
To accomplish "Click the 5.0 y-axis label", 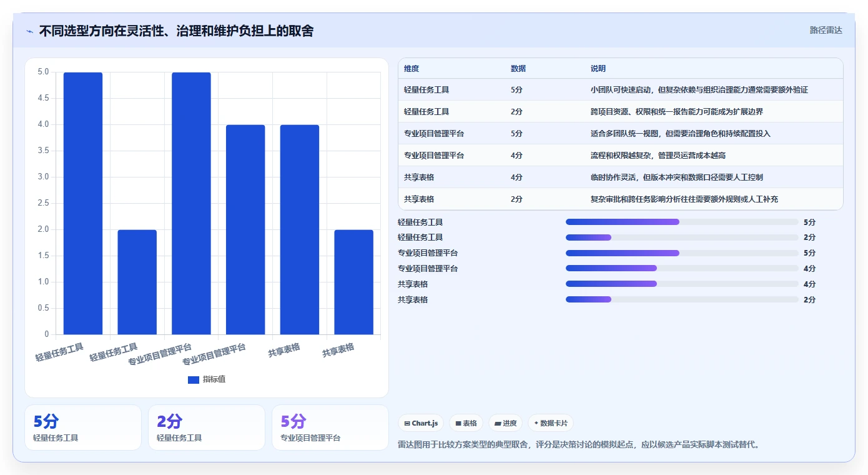I will point(43,72).
